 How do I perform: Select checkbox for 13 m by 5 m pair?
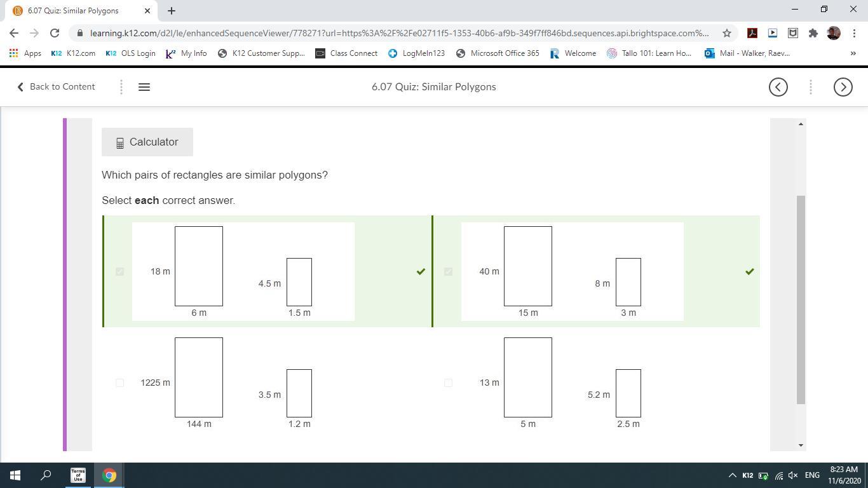pos(448,383)
